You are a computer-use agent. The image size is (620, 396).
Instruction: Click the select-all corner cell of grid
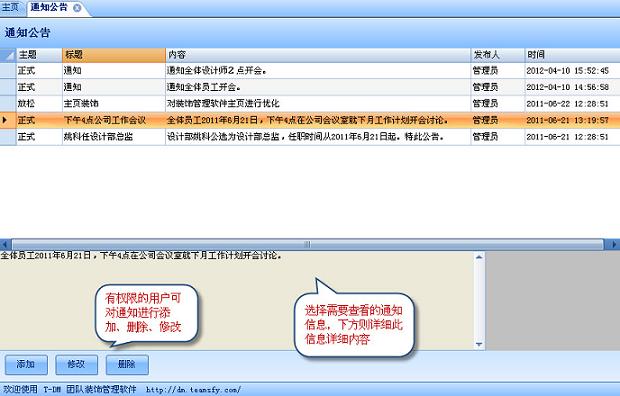point(8,55)
